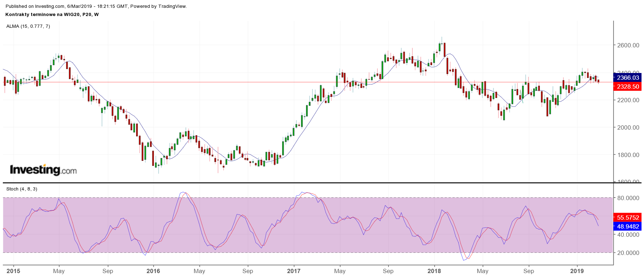Select the May label following 2018 on time axis
Screen dimensions: 644x277
click(483, 271)
